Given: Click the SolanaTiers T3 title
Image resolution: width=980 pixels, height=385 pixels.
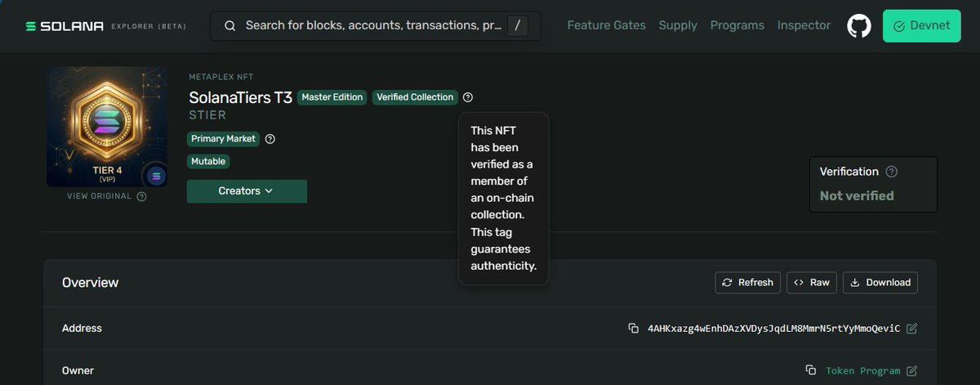Looking at the screenshot, I should click(240, 97).
